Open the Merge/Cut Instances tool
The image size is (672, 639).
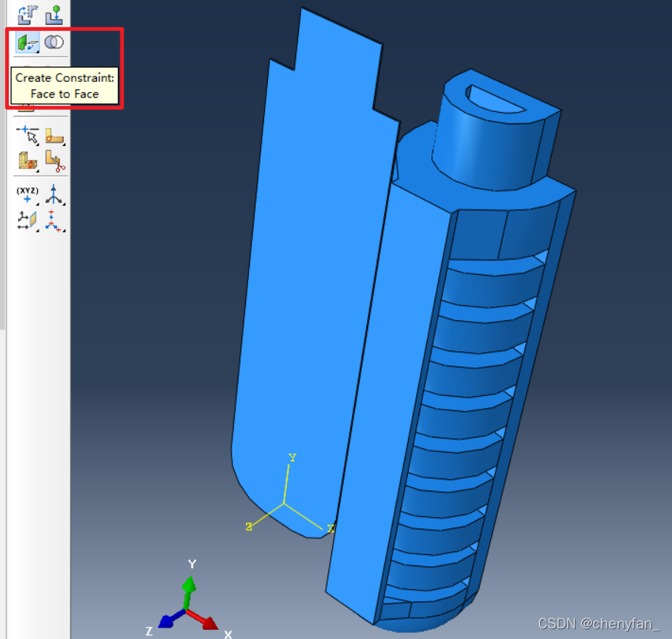click(x=53, y=42)
